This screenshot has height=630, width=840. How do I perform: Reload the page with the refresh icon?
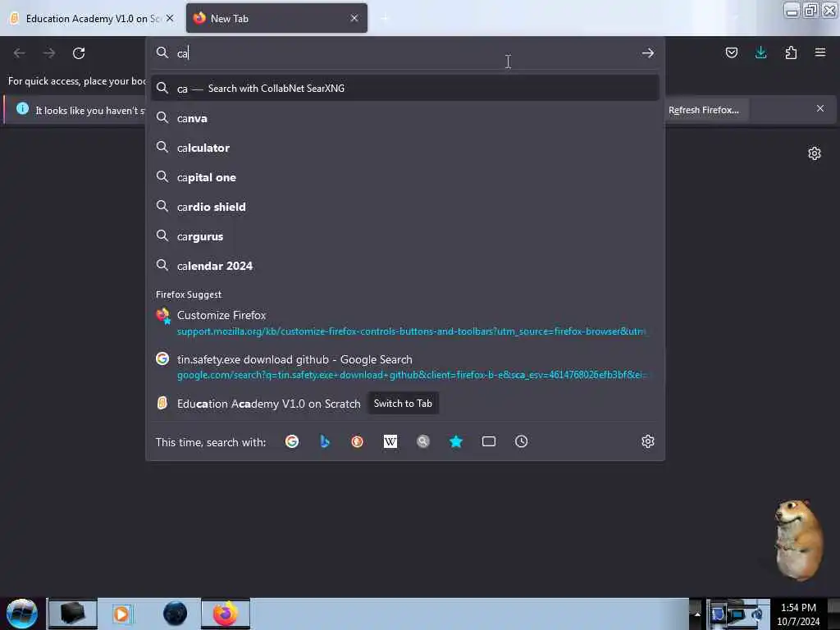pos(79,53)
